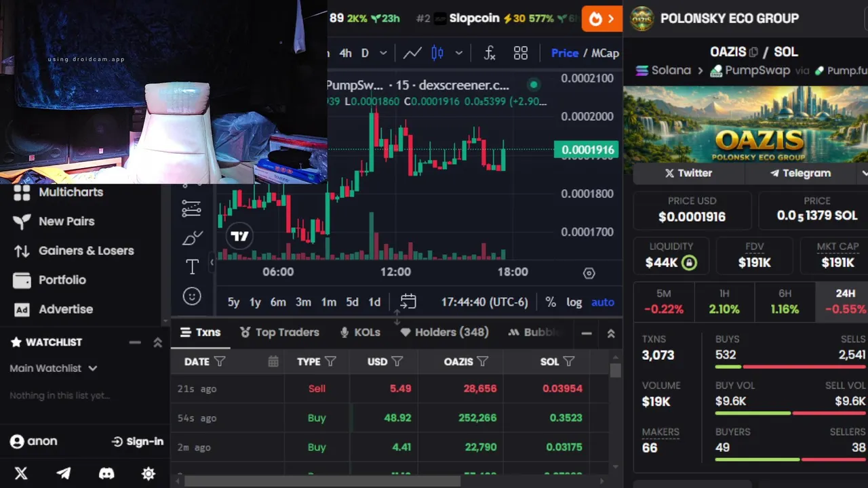Select the line chart type icon

pos(412,53)
